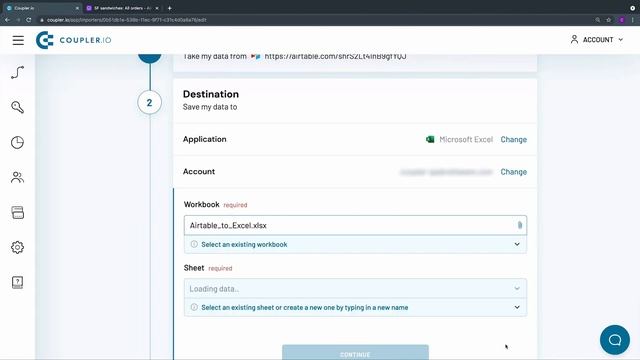Bookmark this page with star icon
Image resolution: width=640 pixels, height=360 pixels.
[x=609, y=20]
